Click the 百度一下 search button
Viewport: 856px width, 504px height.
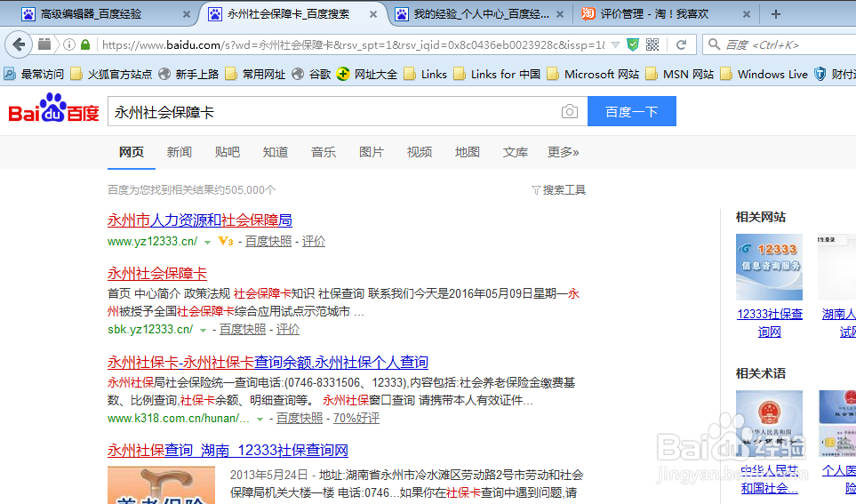tap(632, 111)
